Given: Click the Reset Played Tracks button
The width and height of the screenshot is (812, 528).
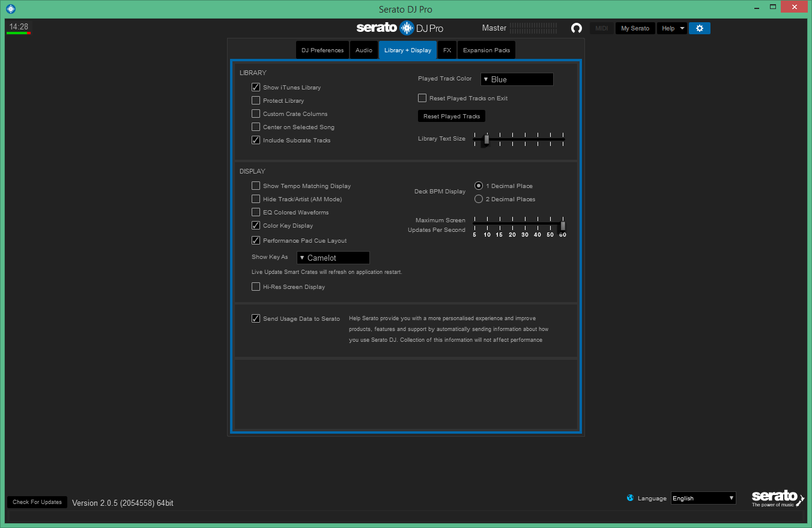Looking at the screenshot, I should coord(452,116).
